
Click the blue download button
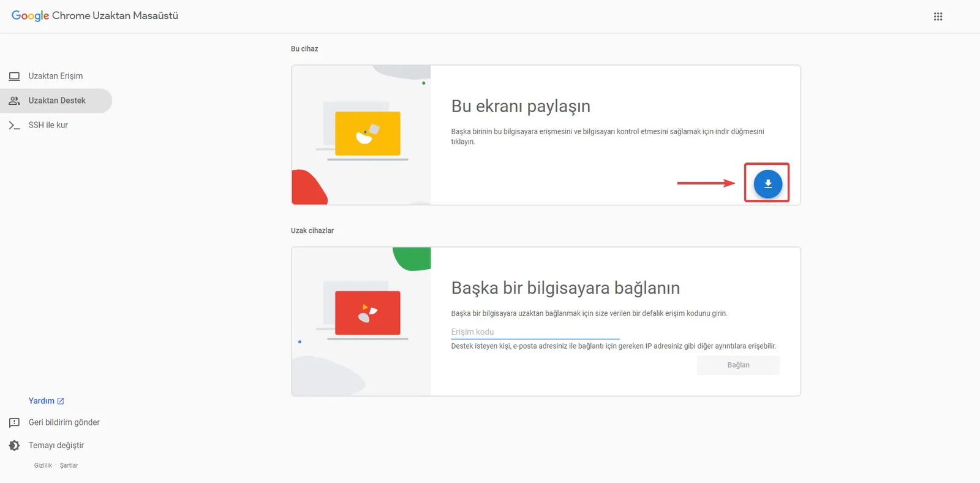(767, 184)
